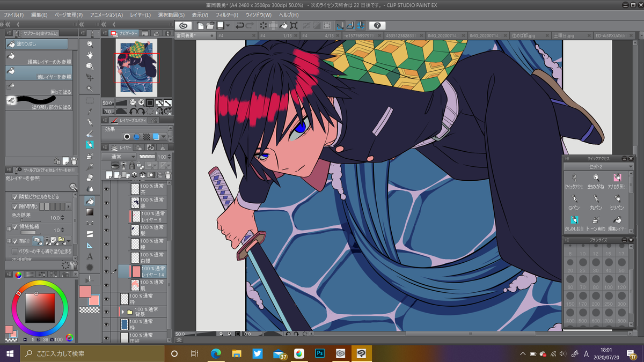Image resolution: width=644 pixels, height=362 pixels.
Task: Open the フィルター(I) menu
Action: (228, 15)
